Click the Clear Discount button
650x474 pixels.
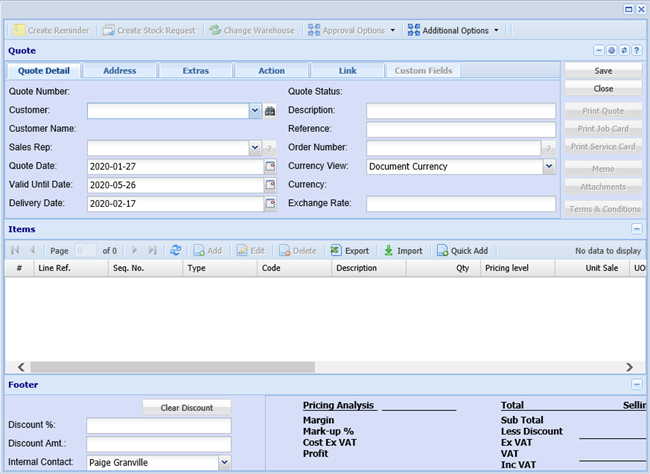(186, 407)
